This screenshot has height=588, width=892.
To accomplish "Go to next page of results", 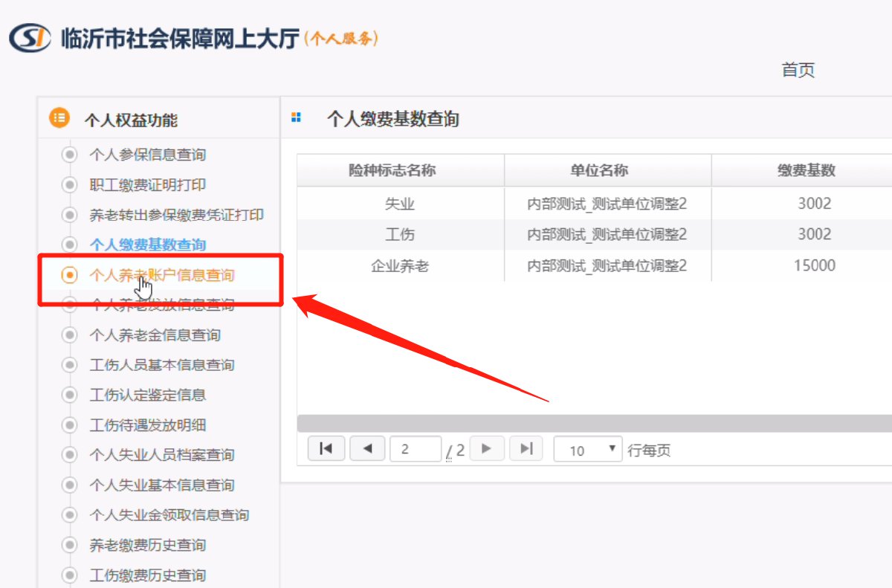I will pos(487,448).
